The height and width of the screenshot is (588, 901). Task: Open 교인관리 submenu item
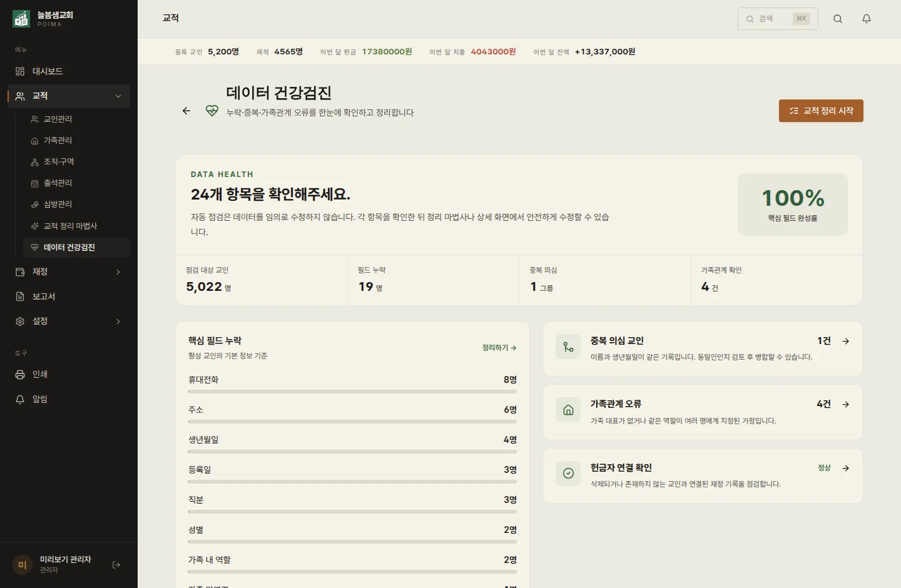pos(76,119)
